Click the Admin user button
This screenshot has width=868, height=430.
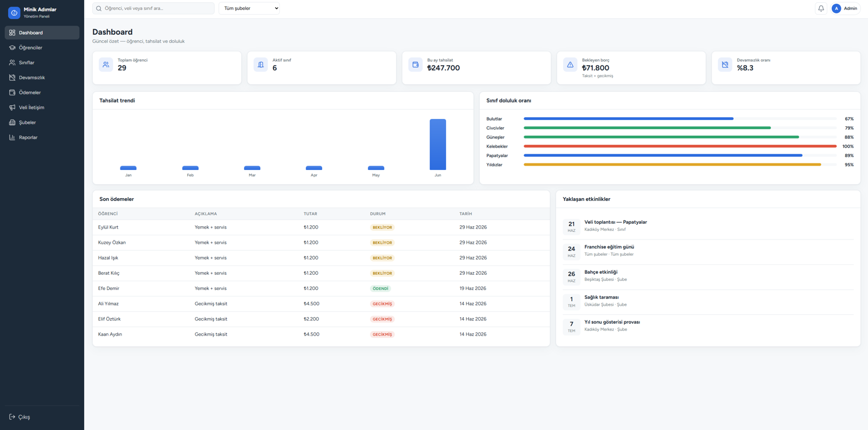tap(845, 8)
